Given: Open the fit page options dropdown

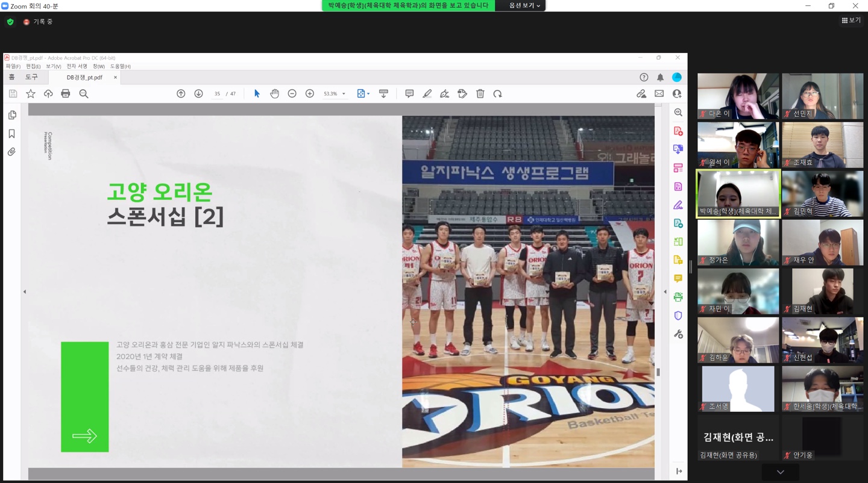Looking at the screenshot, I should pos(363,94).
